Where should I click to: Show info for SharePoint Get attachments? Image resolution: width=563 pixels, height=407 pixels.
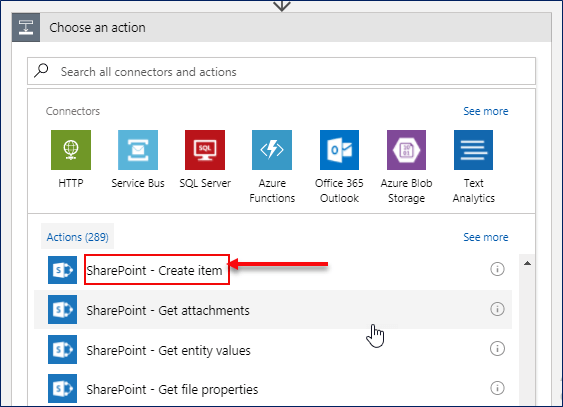[497, 309]
